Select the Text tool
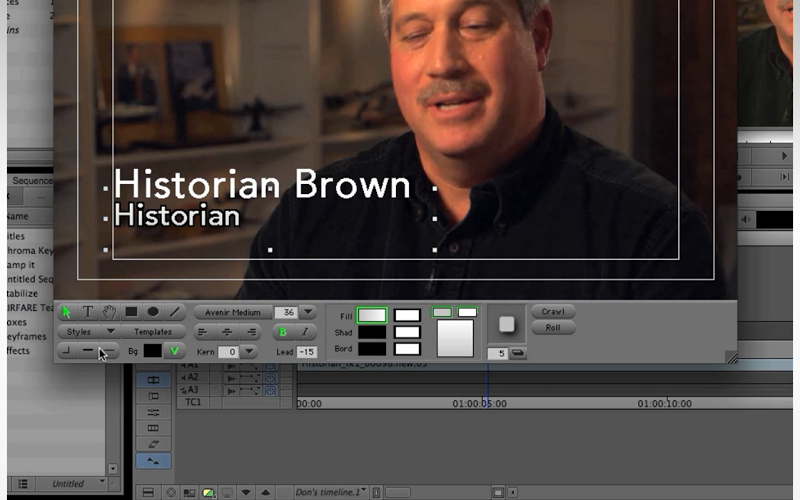 [88, 312]
